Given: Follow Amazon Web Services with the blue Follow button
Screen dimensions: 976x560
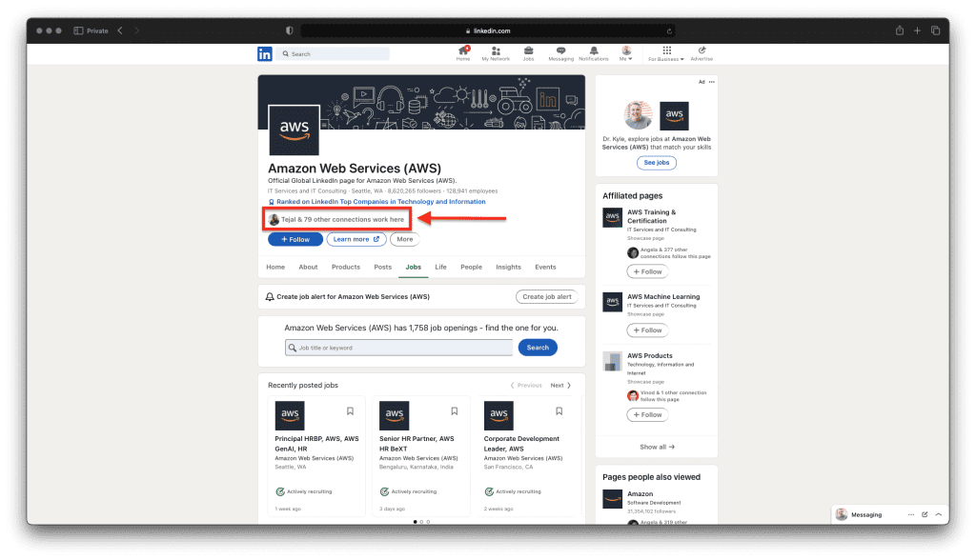Looking at the screenshot, I should pyautogui.click(x=295, y=240).
